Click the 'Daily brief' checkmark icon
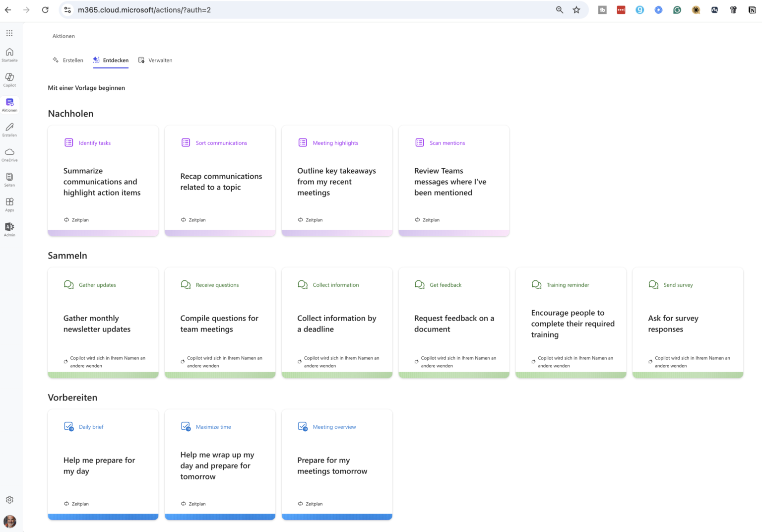The height and width of the screenshot is (532, 762). click(68, 426)
